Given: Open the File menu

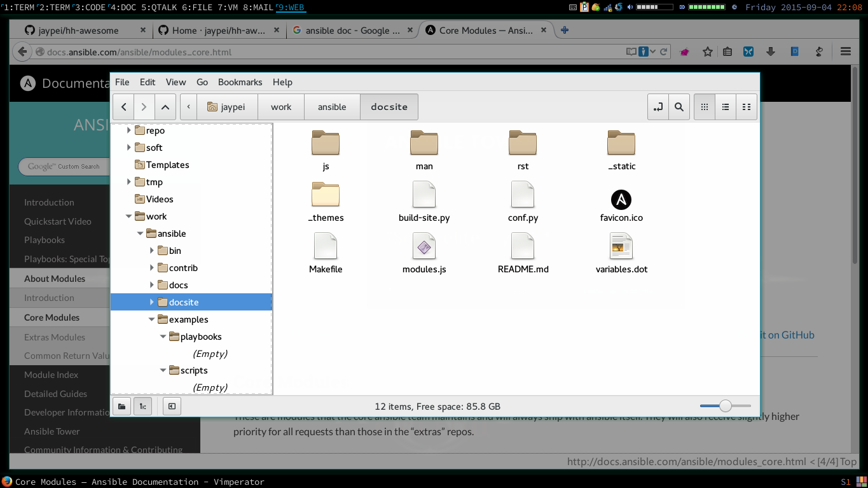Looking at the screenshot, I should tap(122, 82).
